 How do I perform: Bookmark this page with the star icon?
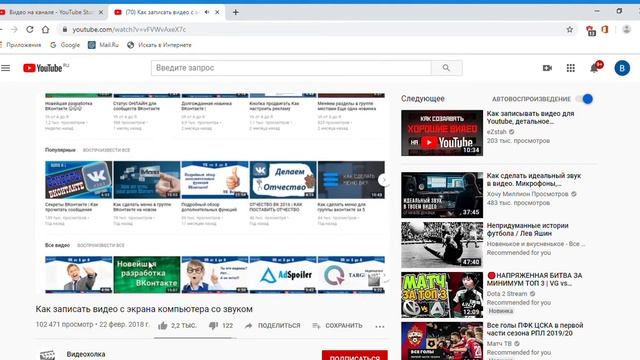coord(569,29)
